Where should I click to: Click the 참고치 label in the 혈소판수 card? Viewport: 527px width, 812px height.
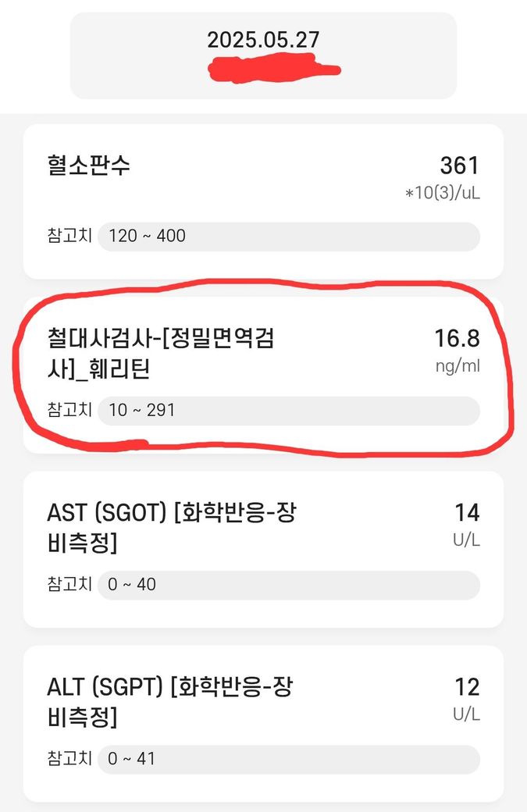pos(69,236)
